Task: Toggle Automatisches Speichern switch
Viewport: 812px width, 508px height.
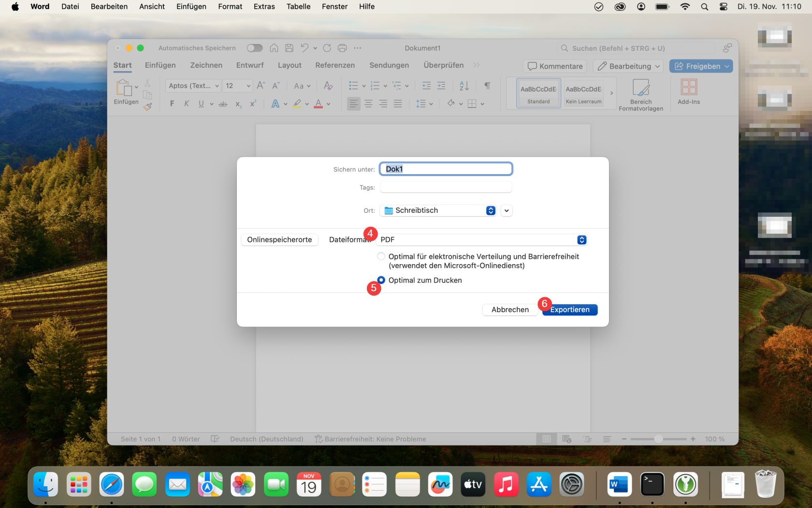Action: [255, 48]
